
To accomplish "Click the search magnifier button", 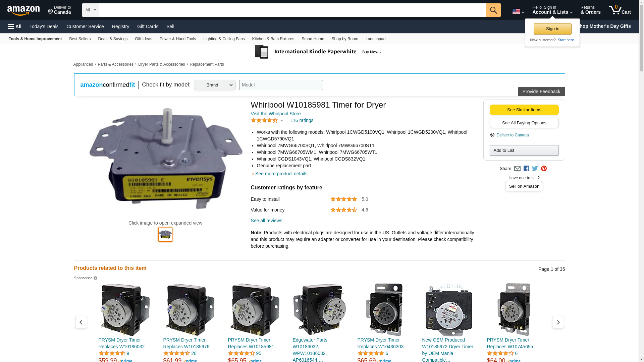I will point(493,10).
